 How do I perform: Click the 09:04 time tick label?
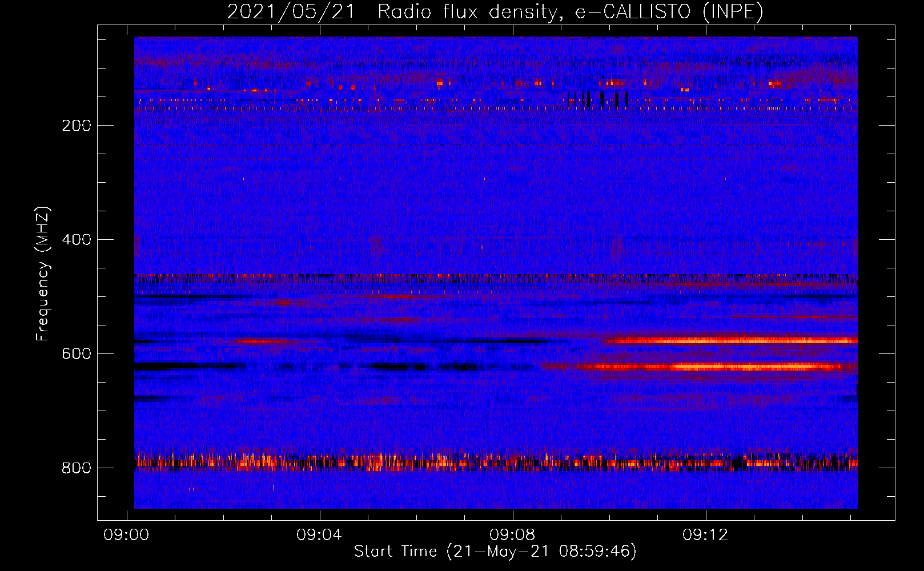(319, 535)
